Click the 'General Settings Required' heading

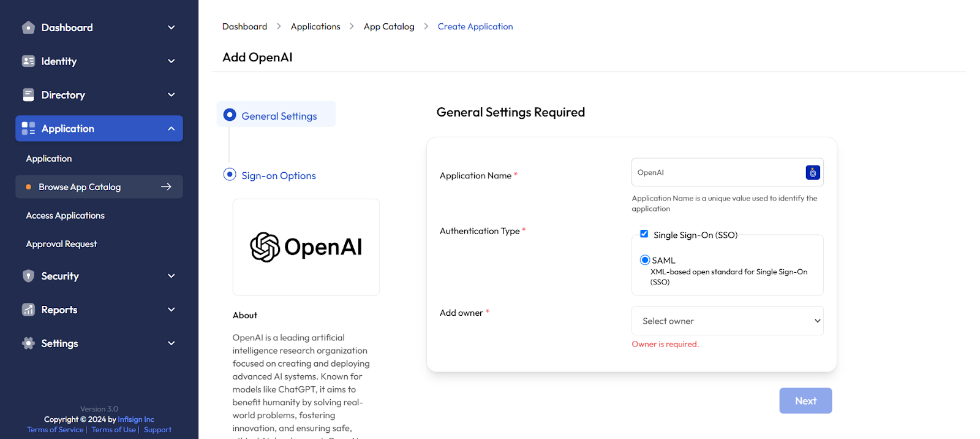(511, 112)
